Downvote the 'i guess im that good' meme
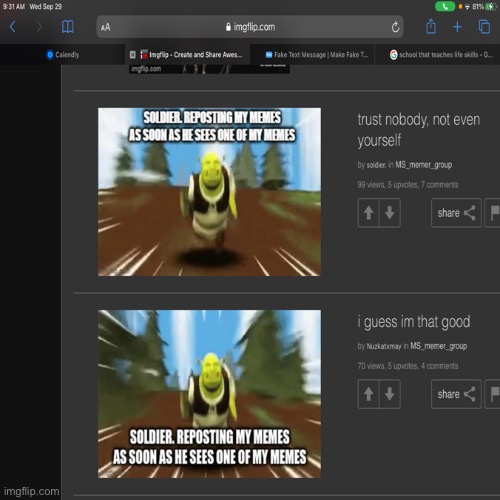This screenshot has height=500, width=500. (x=390, y=394)
